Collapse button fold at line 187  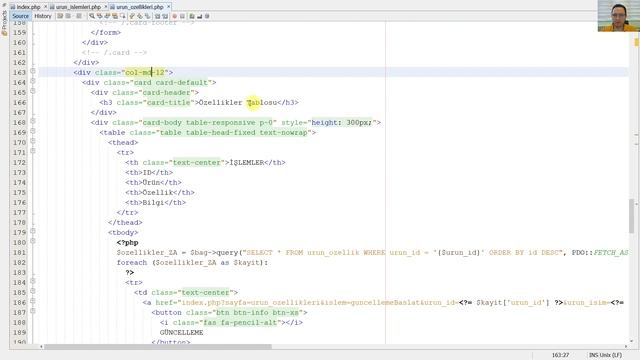33,311
